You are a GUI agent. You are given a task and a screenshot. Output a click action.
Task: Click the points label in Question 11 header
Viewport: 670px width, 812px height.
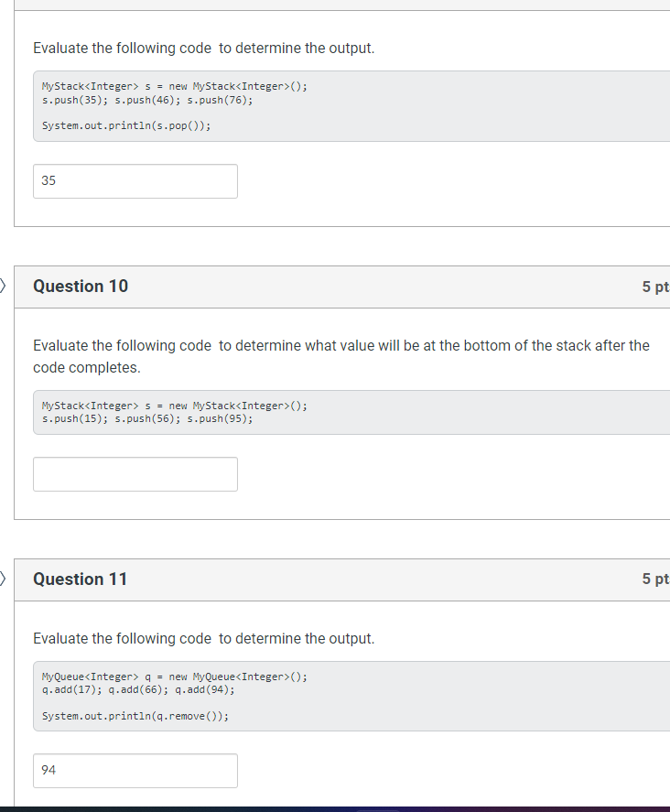click(x=655, y=579)
